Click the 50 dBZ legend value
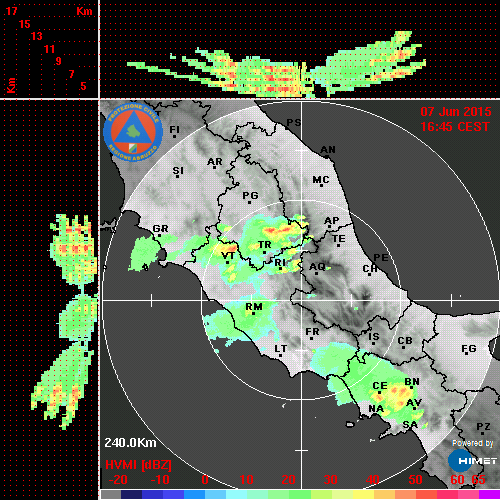The height and width of the screenshot is (500, 500). point(415,480)
